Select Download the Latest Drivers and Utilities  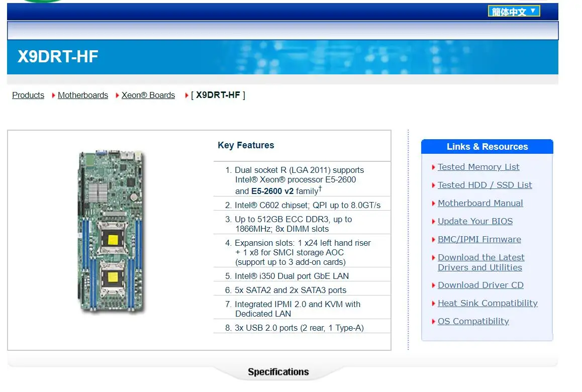click(480, 262)
